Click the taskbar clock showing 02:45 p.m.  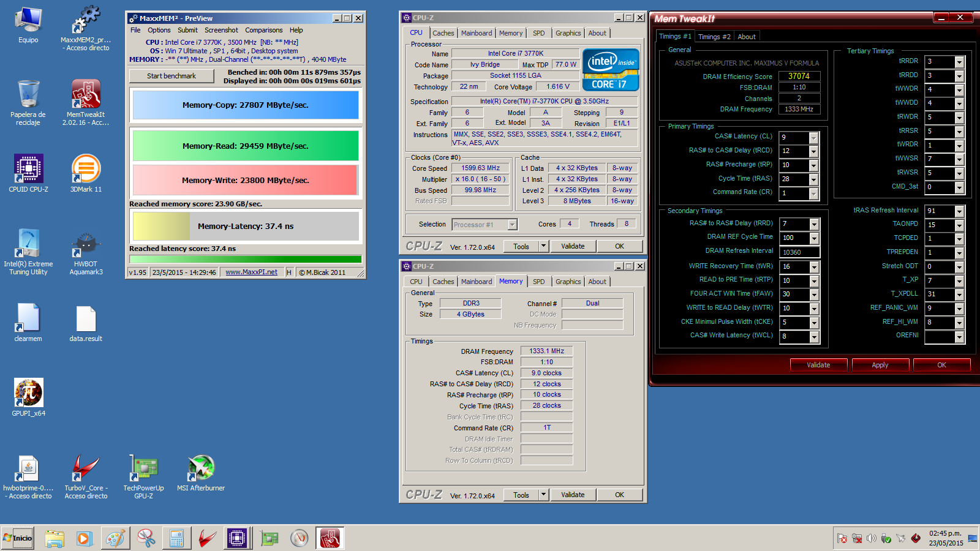946,538
